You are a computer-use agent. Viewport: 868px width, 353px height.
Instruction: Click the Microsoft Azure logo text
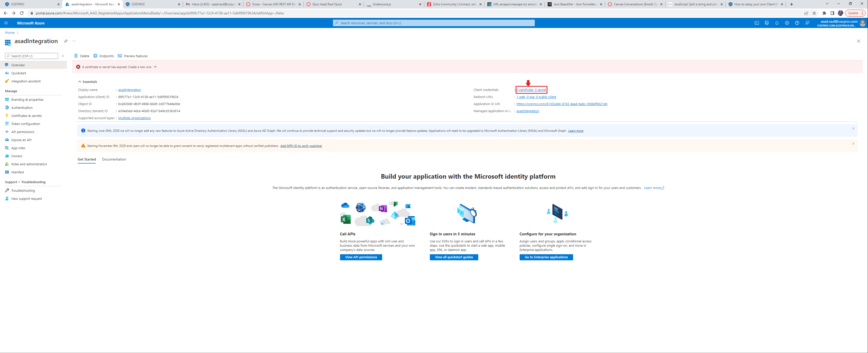(x=31, y=23)
